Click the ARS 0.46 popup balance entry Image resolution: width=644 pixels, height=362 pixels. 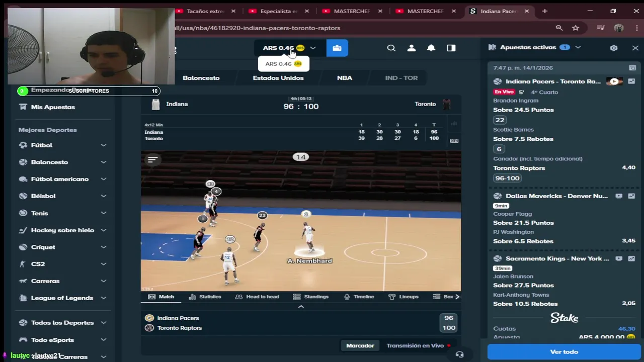point(283,64)
